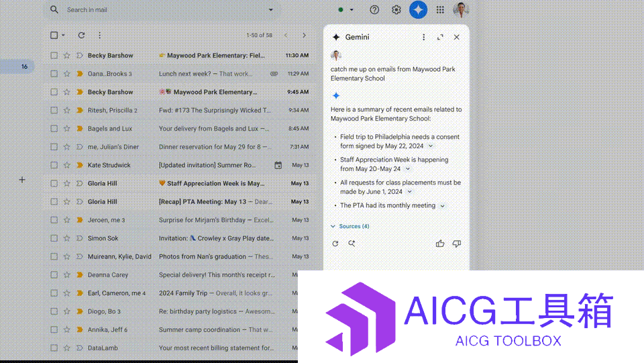Open search options dropdown arrow
This screenshot has width=644, height=363.
(x=270, y=10)
